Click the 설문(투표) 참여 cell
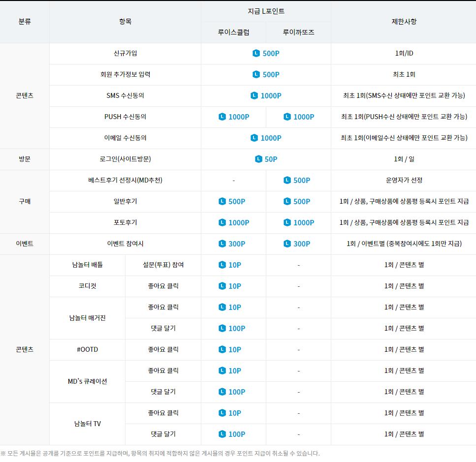The image size is (476, 462). click(x=163, y=265)
